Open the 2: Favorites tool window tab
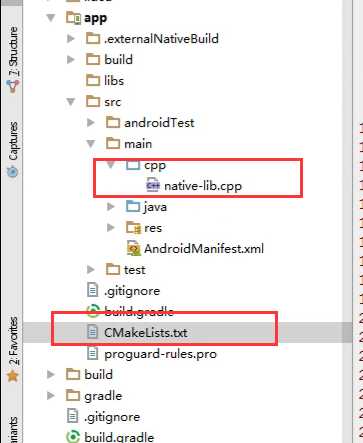The image size is (363, 443). (x=13, y=349)
